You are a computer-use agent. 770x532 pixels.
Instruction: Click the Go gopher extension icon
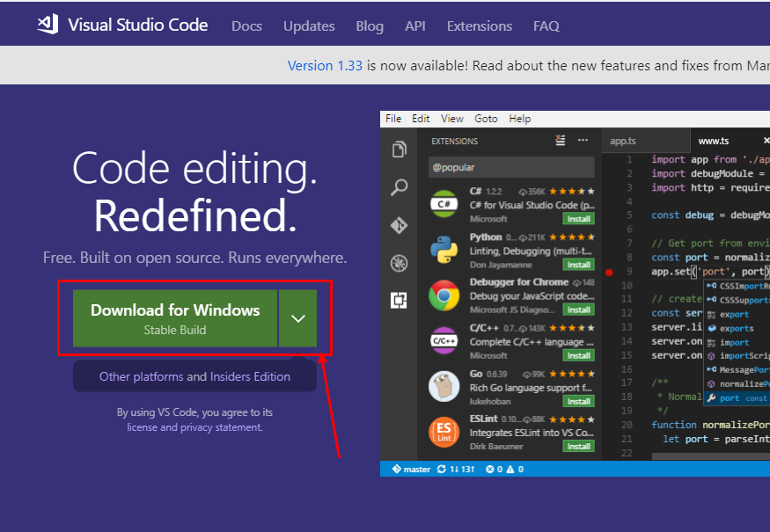point(444,386)
